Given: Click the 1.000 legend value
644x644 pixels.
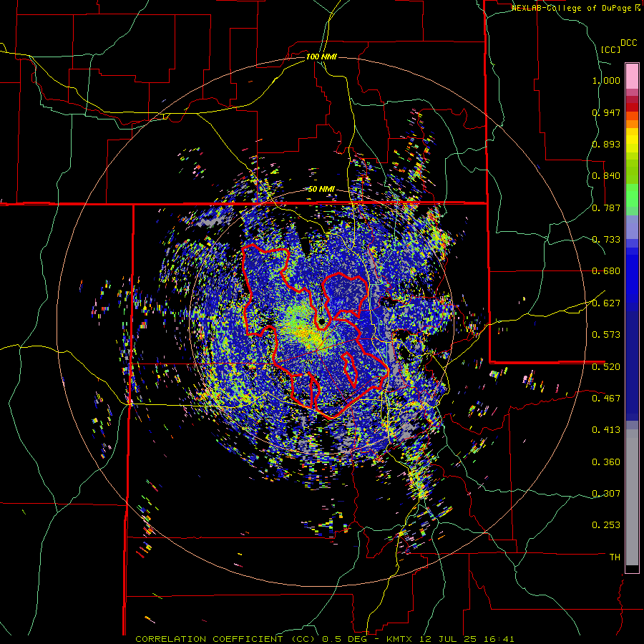Looking at the screenshot, I should pyautogui.click(x=606, y=80).
